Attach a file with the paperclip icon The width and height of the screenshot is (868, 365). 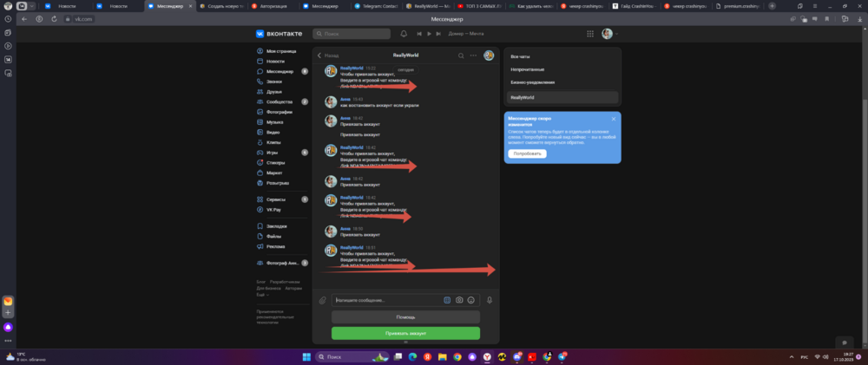[323, 300]
